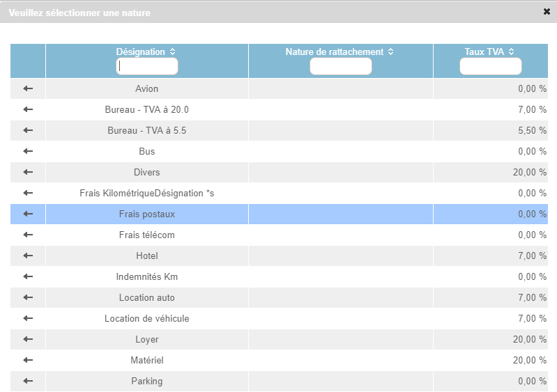Image resolution: width=557 pixels, height=392 pixels.
Task: Choose the arrow icon for Bus row
Action: tap(28, 151)
